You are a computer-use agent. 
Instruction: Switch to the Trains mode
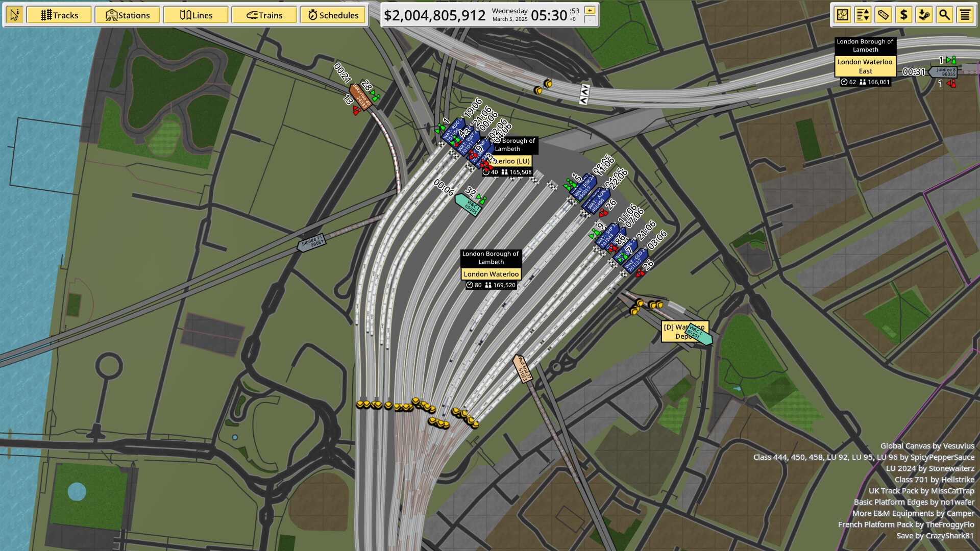(x=265, y=15)
